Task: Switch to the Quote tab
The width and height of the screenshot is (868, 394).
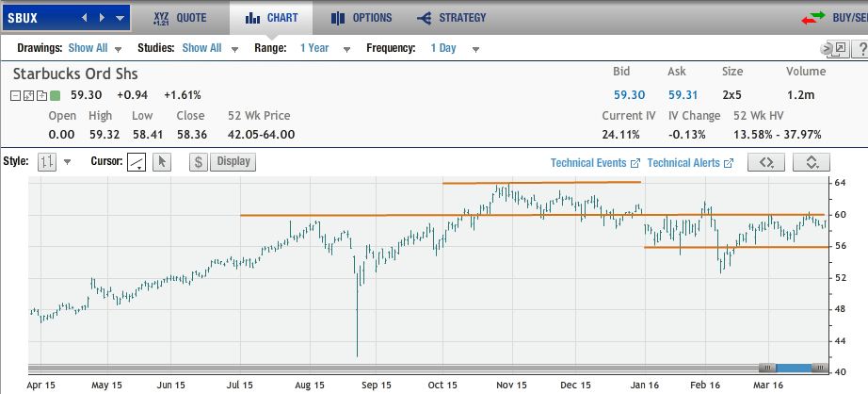Action: point(180,18)
